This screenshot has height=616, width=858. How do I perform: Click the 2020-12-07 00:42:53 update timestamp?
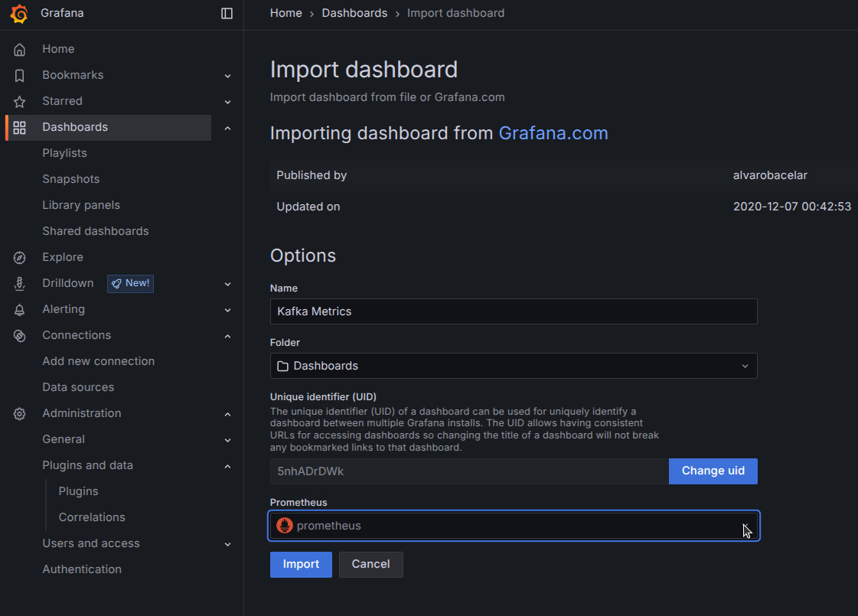(791, 207)
